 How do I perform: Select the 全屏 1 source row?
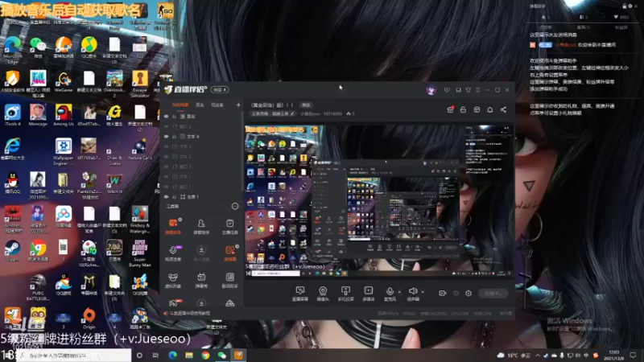tap(202, 197)
